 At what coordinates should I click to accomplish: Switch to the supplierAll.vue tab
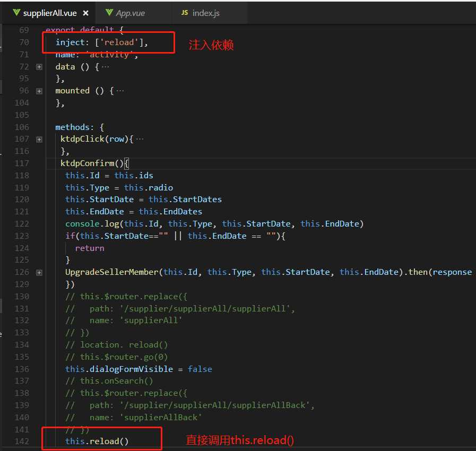(x=50, y=13)
